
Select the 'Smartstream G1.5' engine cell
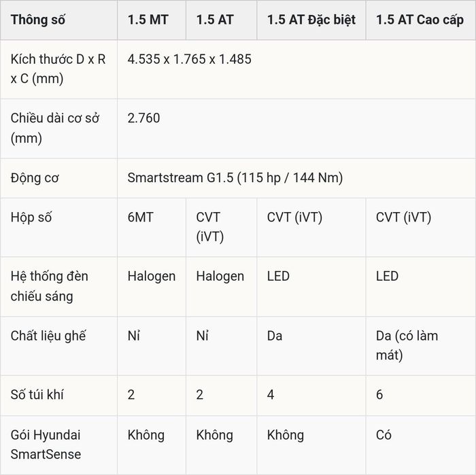pos(235,178)
